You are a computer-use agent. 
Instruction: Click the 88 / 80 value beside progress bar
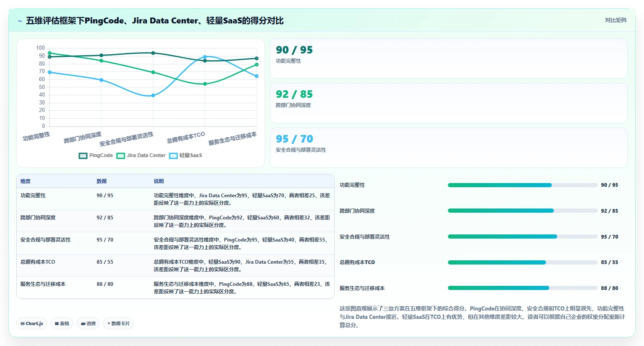tap(609, 288)
